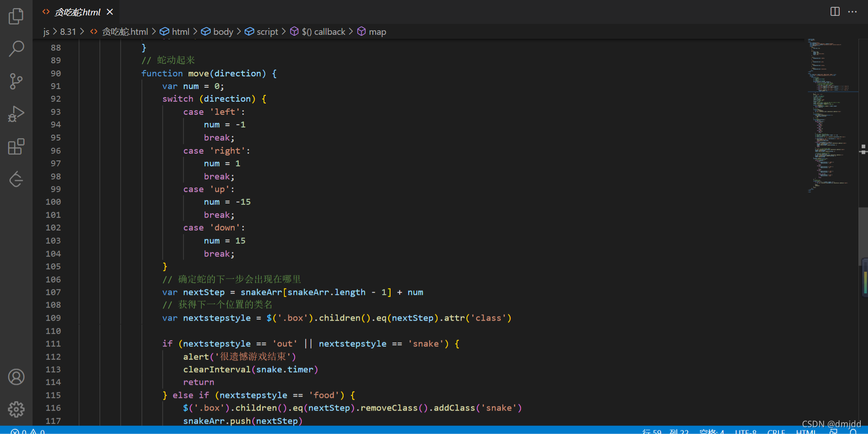
Task: Click the '// 获得下一个位置的类名' comment
Action: tap(217, 305)
